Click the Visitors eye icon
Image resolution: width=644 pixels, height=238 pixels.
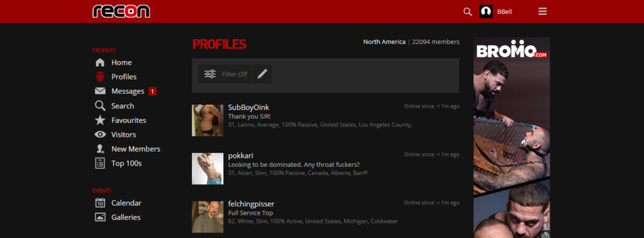tap(100, 134)
